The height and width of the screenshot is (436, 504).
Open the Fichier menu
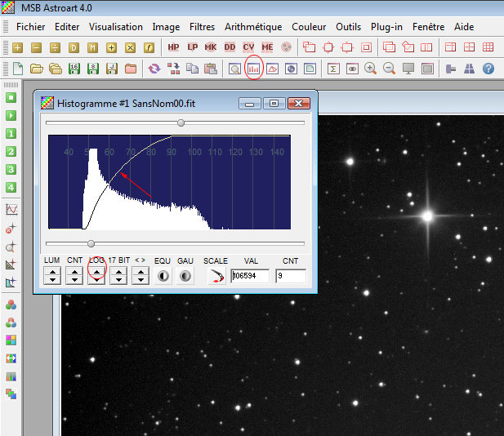coord(30,27)
